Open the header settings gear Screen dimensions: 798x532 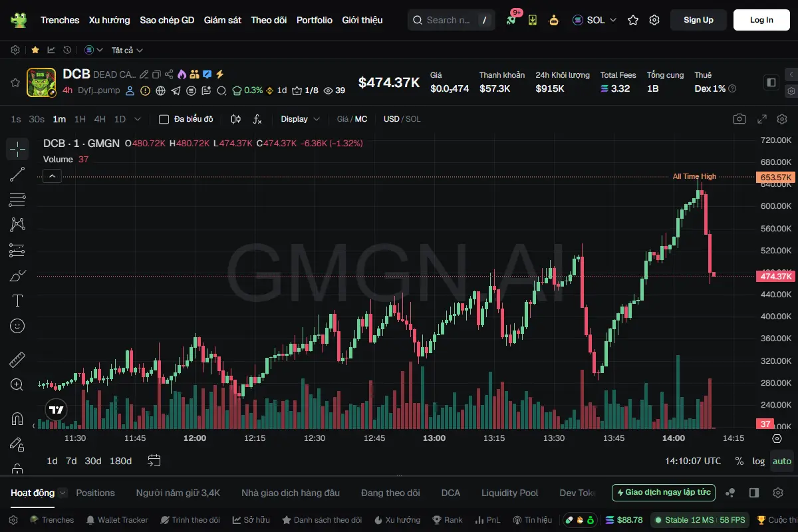click(654, 20)
